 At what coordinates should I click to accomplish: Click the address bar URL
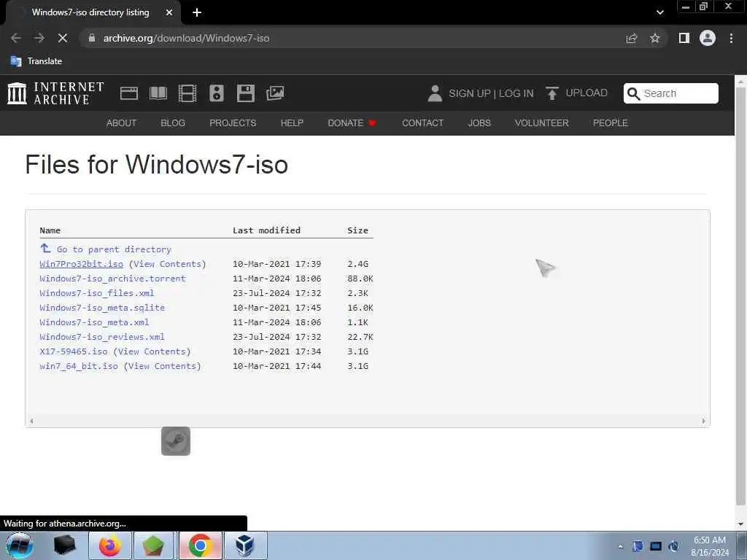(186, 38)
